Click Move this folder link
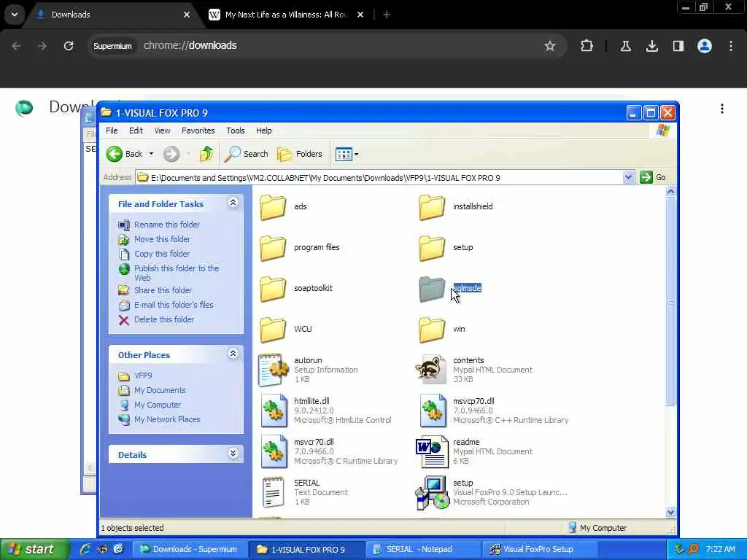The image size is (747, 560). tap(162, 239)
